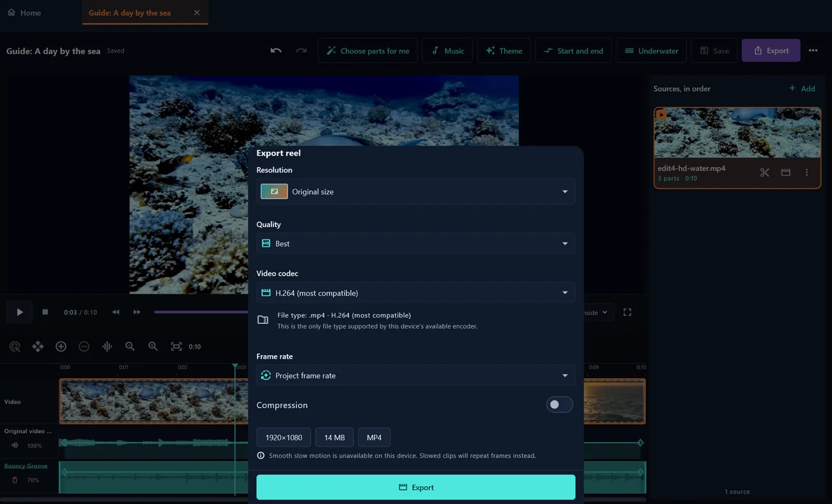Open the Resolution dropdown showing Original size
Viewport: 832px width, 504px height.
pos(415,192)
